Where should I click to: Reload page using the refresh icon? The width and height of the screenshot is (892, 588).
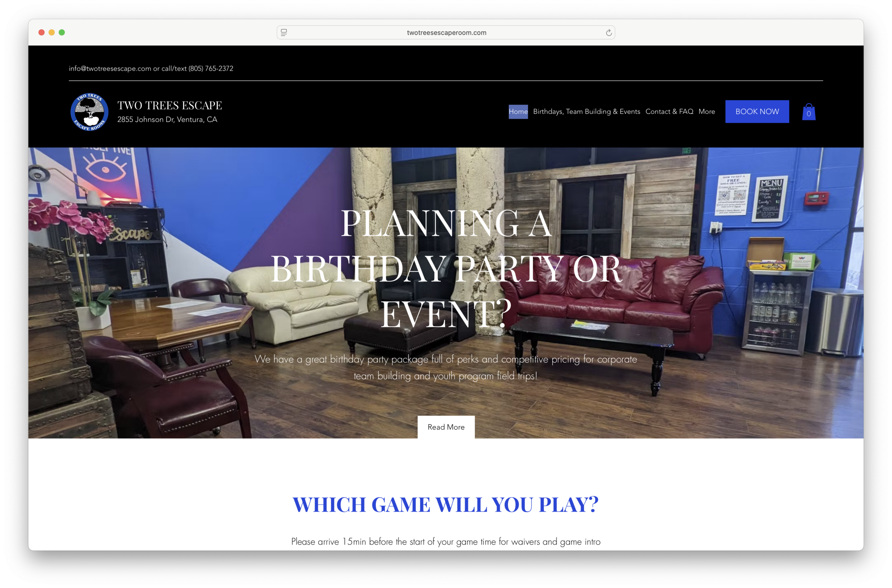point(608,33)
